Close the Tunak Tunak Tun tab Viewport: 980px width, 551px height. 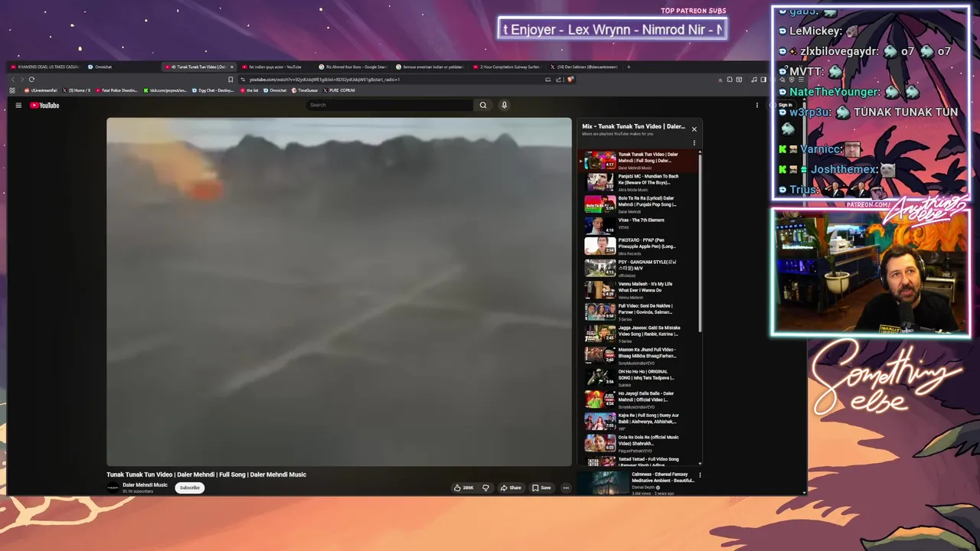[x=232, y=67]
